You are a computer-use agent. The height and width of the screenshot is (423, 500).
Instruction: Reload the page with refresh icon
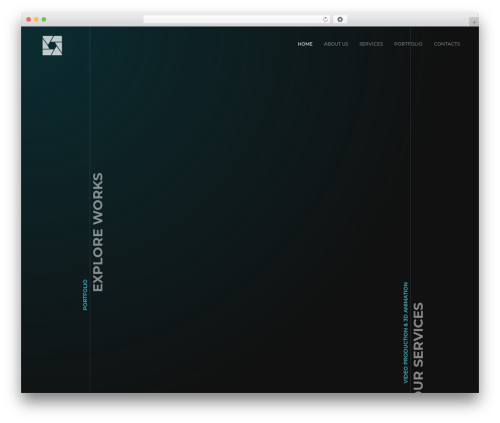coord(325,19)
